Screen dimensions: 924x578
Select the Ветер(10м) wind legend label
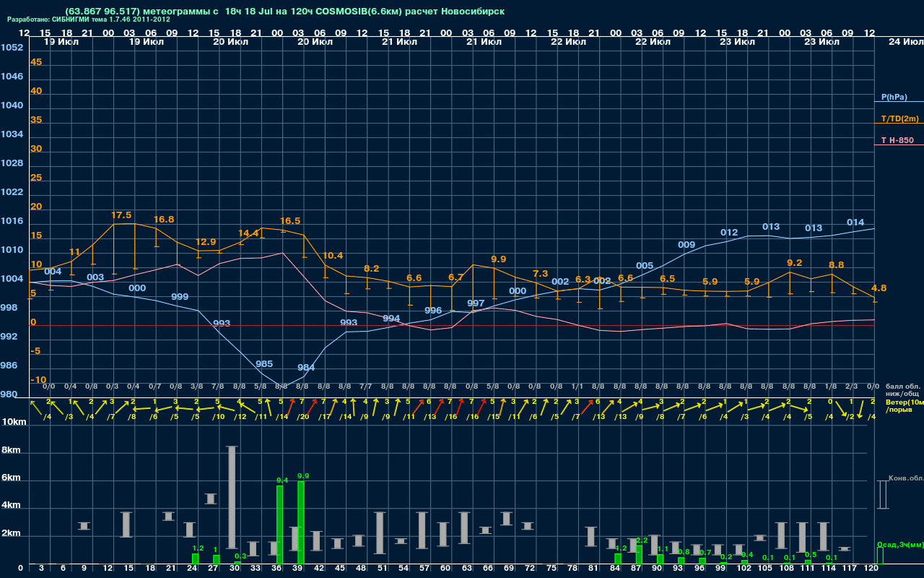904,402
